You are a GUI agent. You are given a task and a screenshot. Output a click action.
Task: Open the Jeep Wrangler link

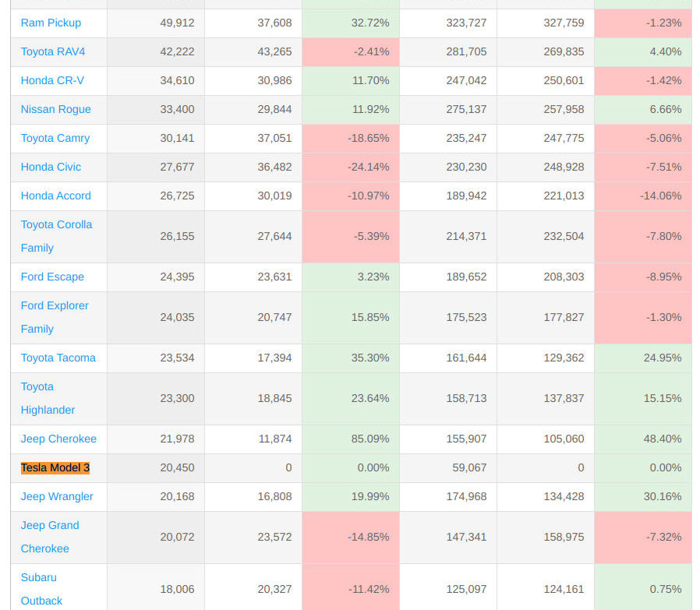pyautogui.click(x=57, y=497)
